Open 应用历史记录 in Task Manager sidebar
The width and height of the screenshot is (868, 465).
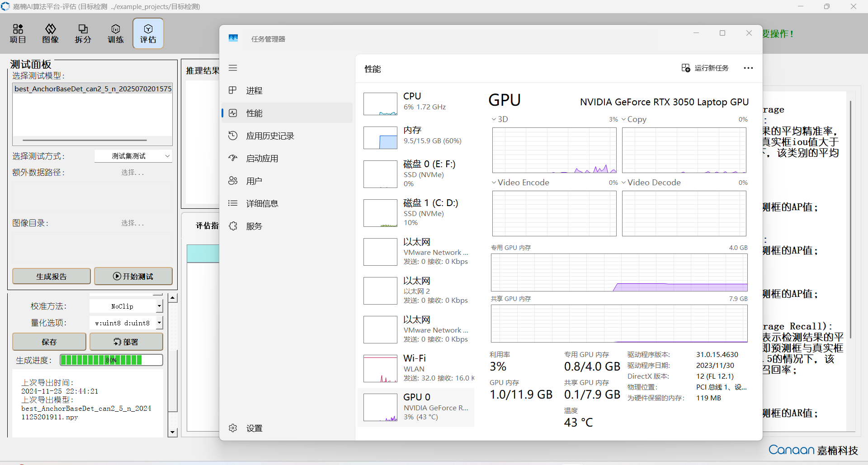click(x=287, y=136)
